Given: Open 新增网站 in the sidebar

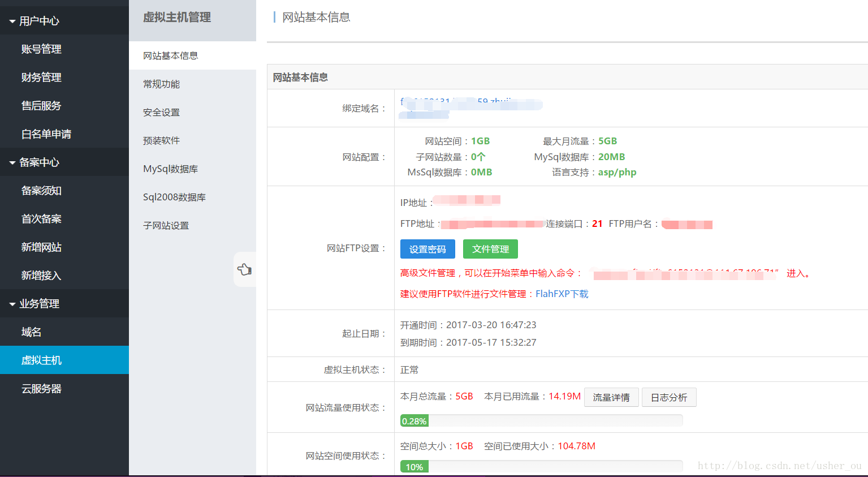Looking at the screenshot, I should [41, 247].
